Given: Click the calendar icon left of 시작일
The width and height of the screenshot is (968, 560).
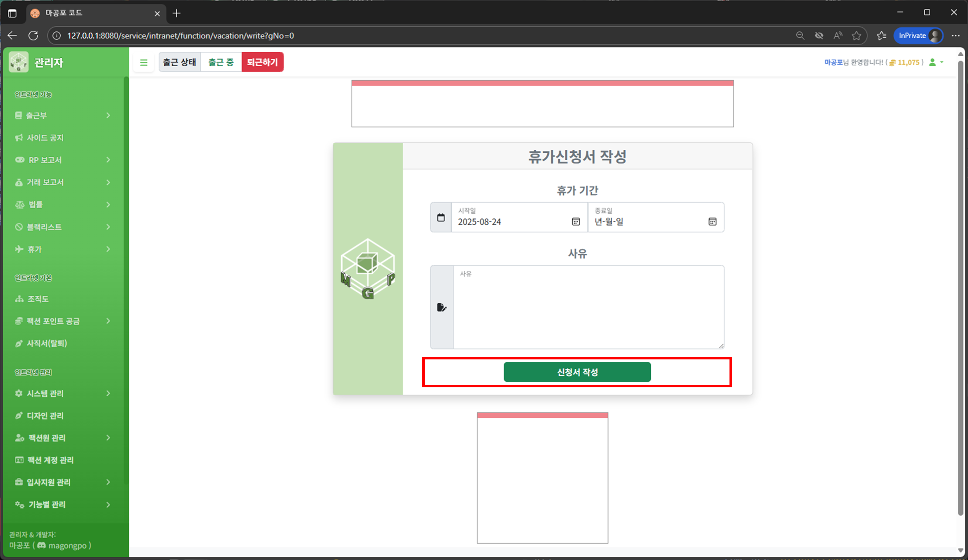Looking at the screenshot, I should pyautogui.click(x=441, y=218).
